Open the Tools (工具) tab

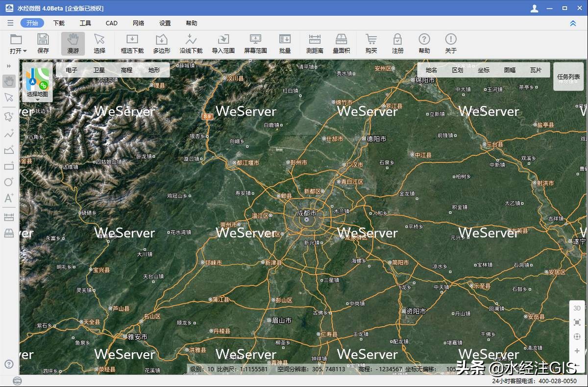click(x=85, y=23)
